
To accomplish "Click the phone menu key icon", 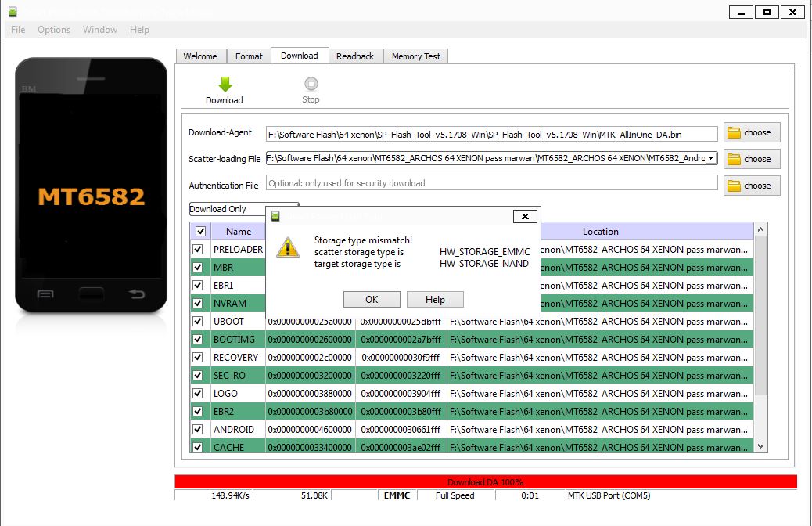I will (x=45, y=294).
